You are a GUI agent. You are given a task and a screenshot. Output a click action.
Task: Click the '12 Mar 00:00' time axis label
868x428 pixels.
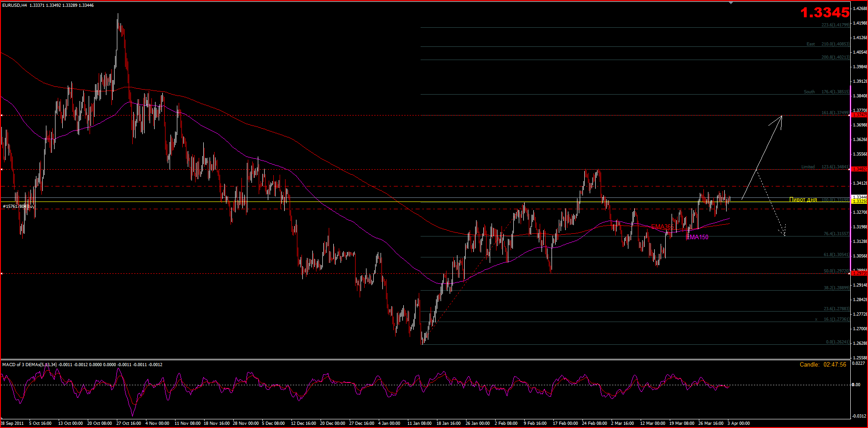(x=652, y=423)
